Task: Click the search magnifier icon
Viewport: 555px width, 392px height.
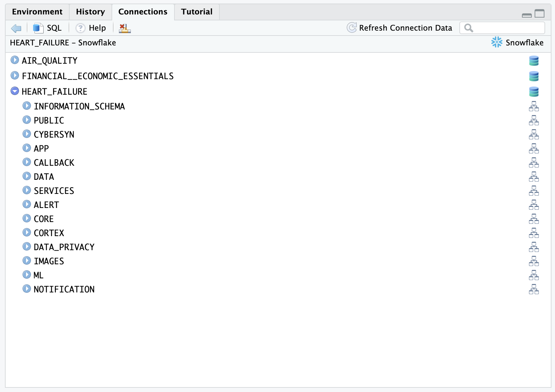Action: [x=469, y=28]
